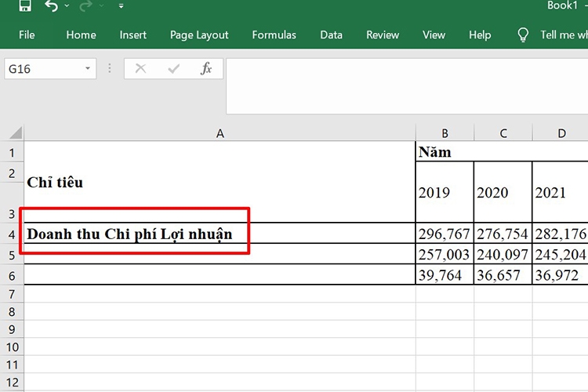Open the File tab
The height and width of the screenshot is (392, 588).
point(27,34)
